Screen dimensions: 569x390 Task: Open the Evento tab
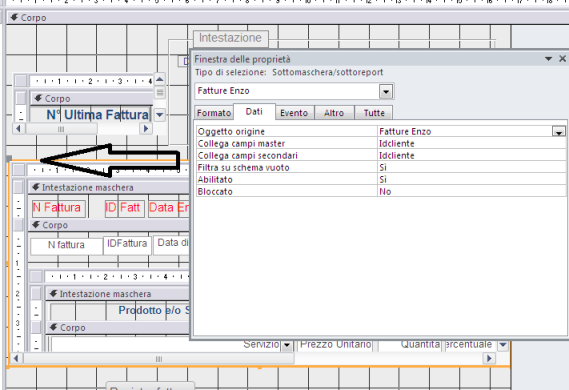click(x=294, y=113)
